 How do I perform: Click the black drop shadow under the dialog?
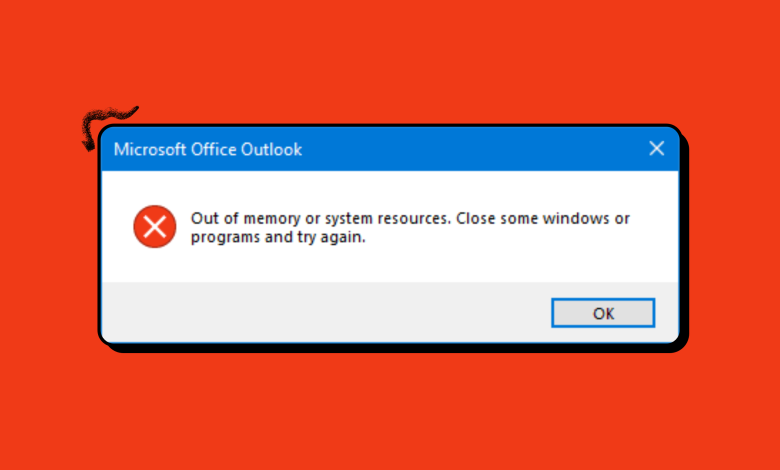click(x=400, y=348)
